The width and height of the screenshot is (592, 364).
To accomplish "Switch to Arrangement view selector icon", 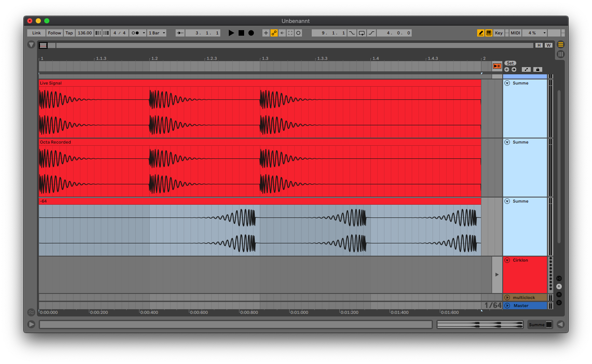I will [x=561, y=45].
